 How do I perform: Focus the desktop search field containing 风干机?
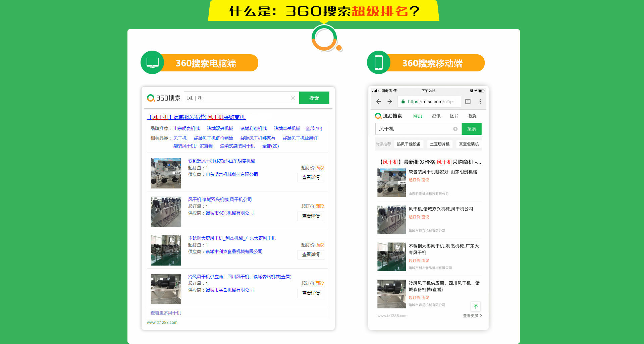click(x=241, y=98)
